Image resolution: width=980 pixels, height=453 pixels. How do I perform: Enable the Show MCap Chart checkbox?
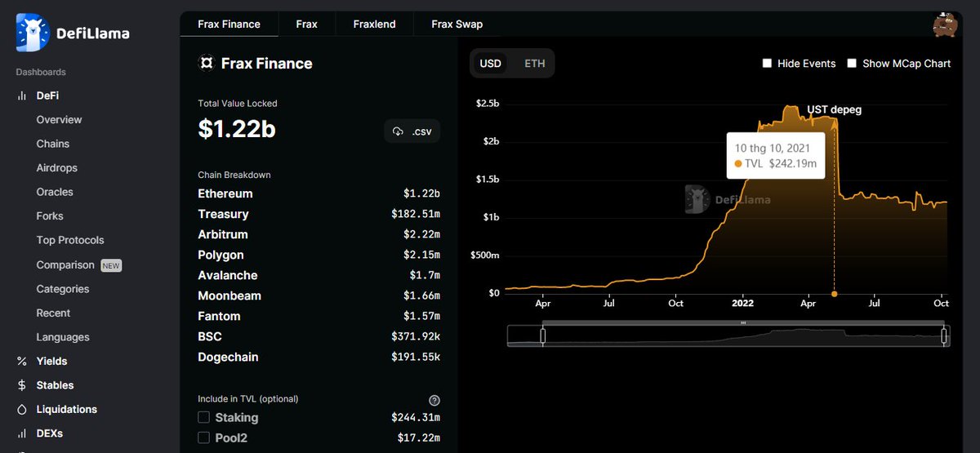pos(852,63)
